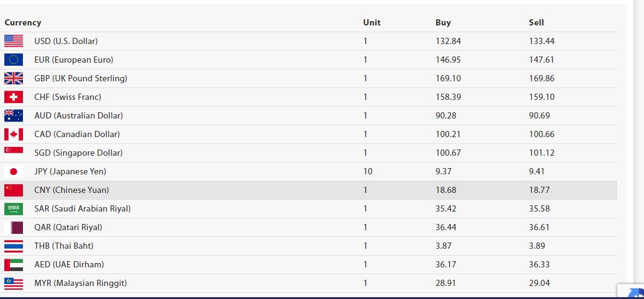644x299 pixels.
Task: Click the Qatar flag icon
Action: [14, 227]
